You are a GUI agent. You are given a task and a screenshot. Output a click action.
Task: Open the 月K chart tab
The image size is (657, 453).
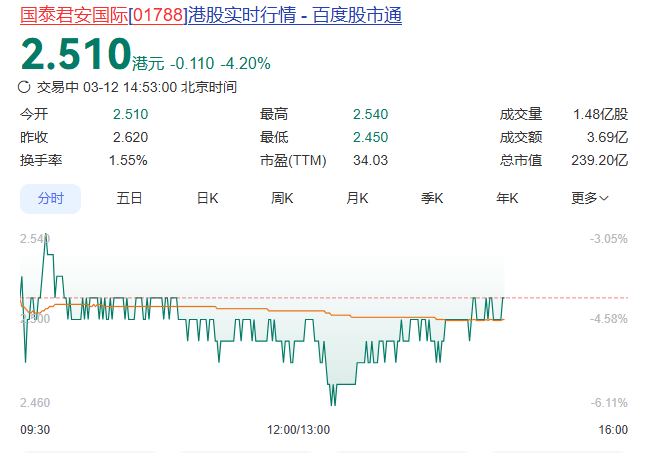(357, 198)
